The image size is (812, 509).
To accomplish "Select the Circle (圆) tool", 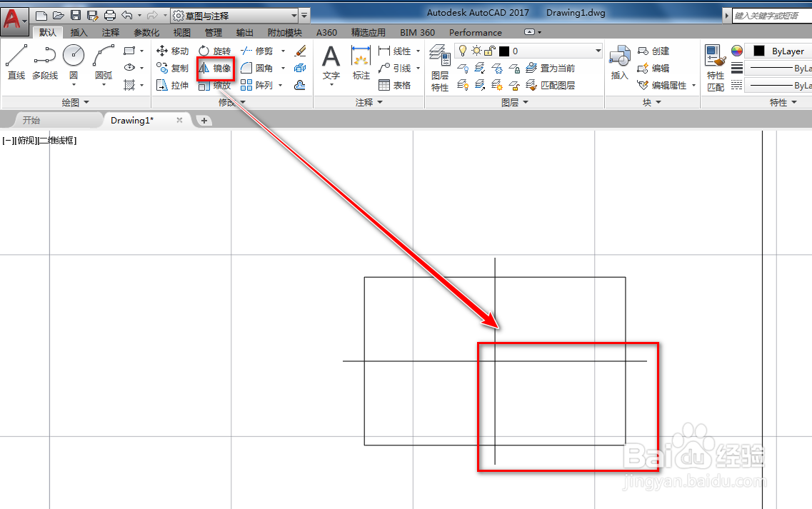I will (x=74, y=62).
